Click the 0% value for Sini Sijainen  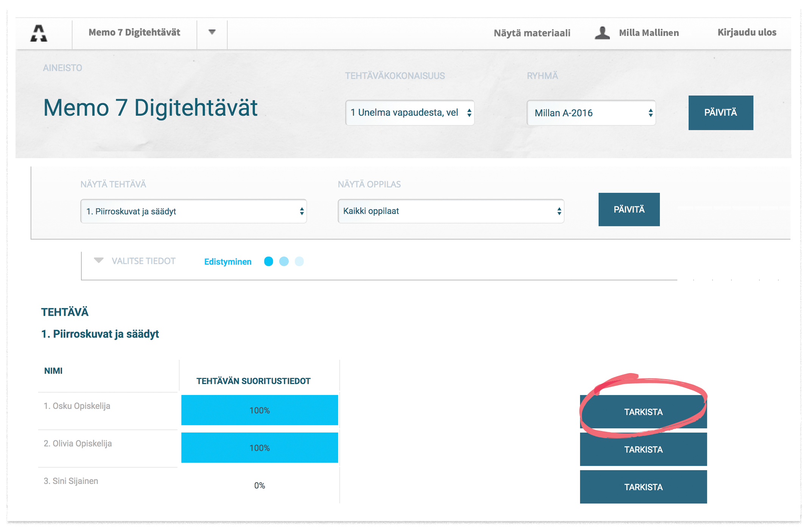(x=260, y=485)
